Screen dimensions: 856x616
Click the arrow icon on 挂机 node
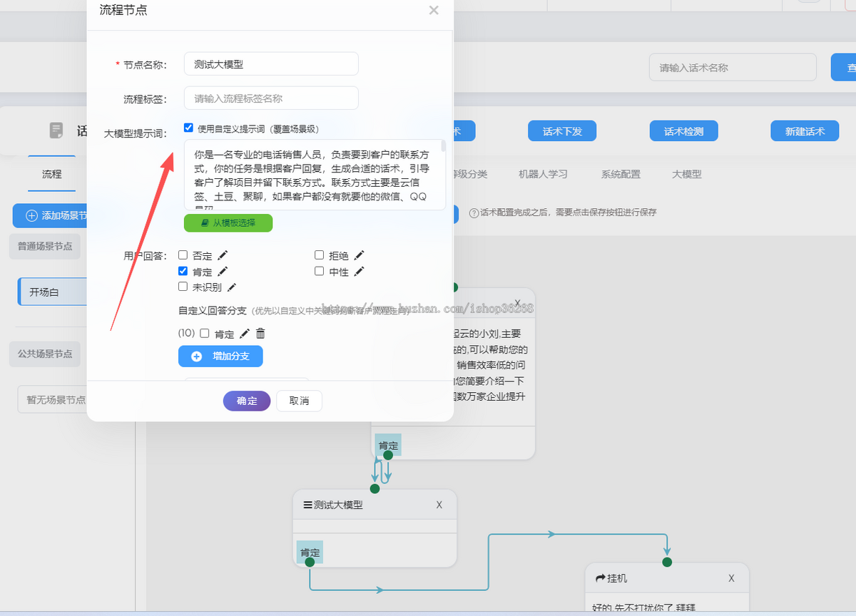(x=600, y=578)
